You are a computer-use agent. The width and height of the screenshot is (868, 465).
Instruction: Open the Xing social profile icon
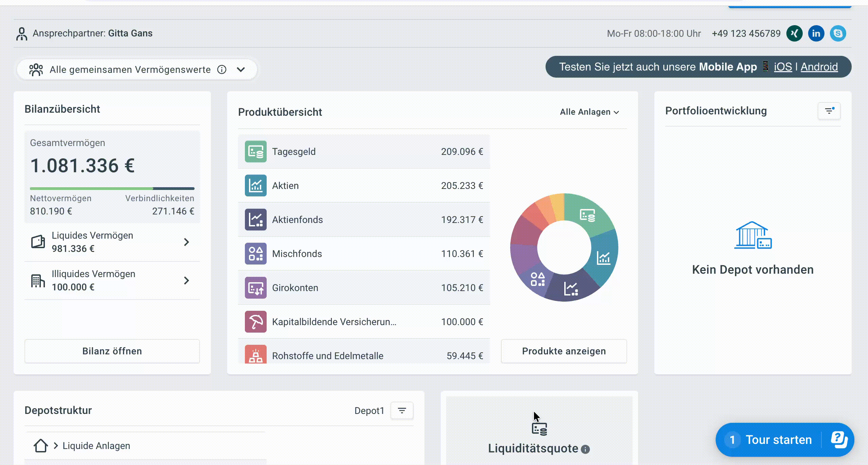coord(794,33)
